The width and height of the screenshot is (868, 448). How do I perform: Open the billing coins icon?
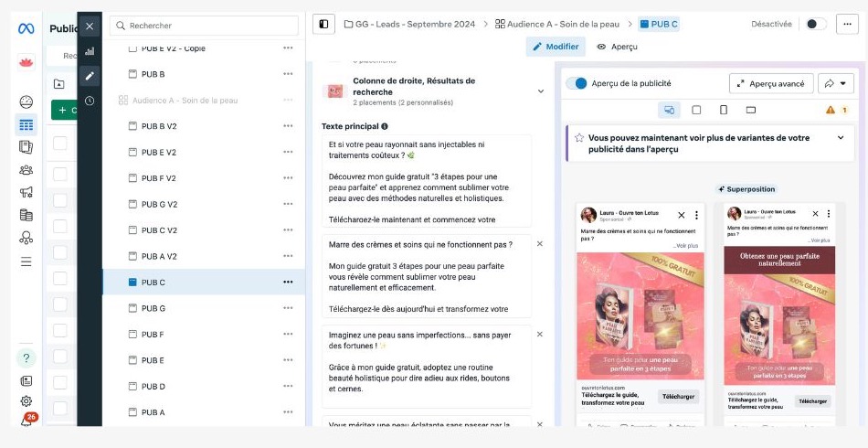pos(26,215)
